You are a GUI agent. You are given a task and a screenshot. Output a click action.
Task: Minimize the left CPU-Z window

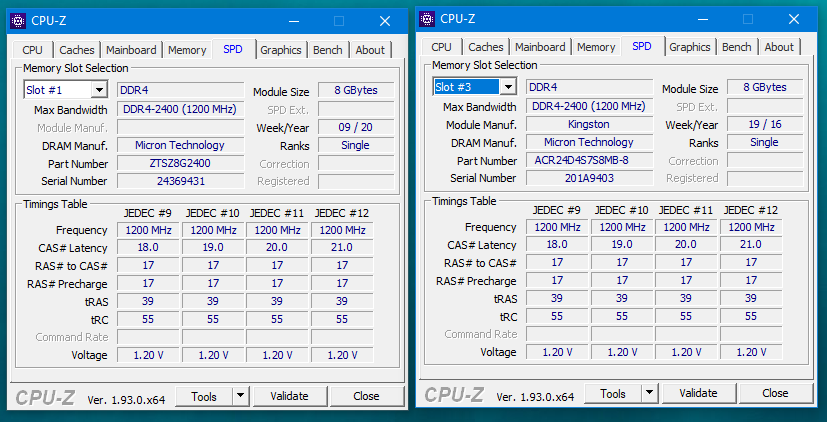pos(294,21)
